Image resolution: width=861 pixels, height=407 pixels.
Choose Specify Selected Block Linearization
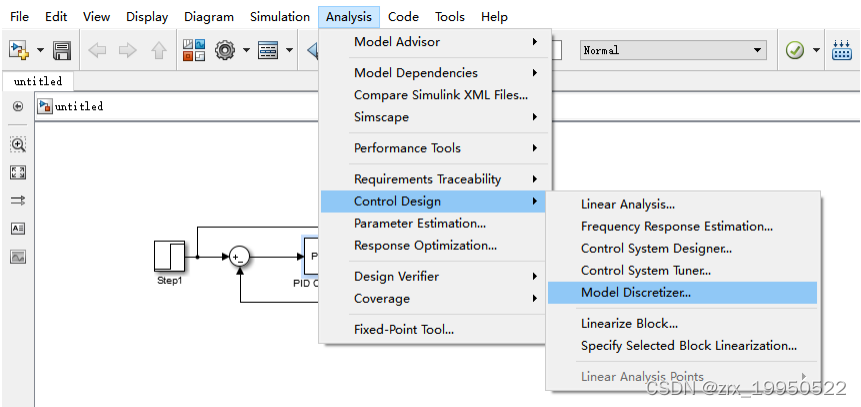[683, 346]
